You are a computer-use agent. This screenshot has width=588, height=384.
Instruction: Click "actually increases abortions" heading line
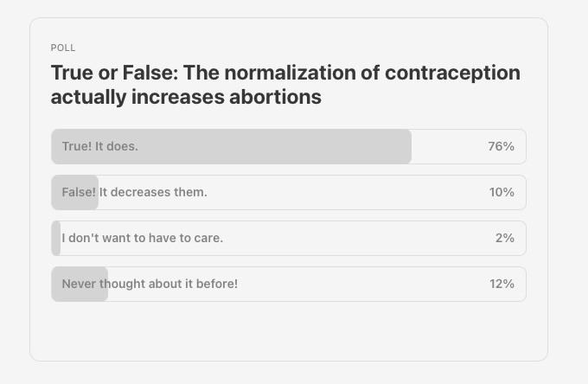click(x=186, y=97)
